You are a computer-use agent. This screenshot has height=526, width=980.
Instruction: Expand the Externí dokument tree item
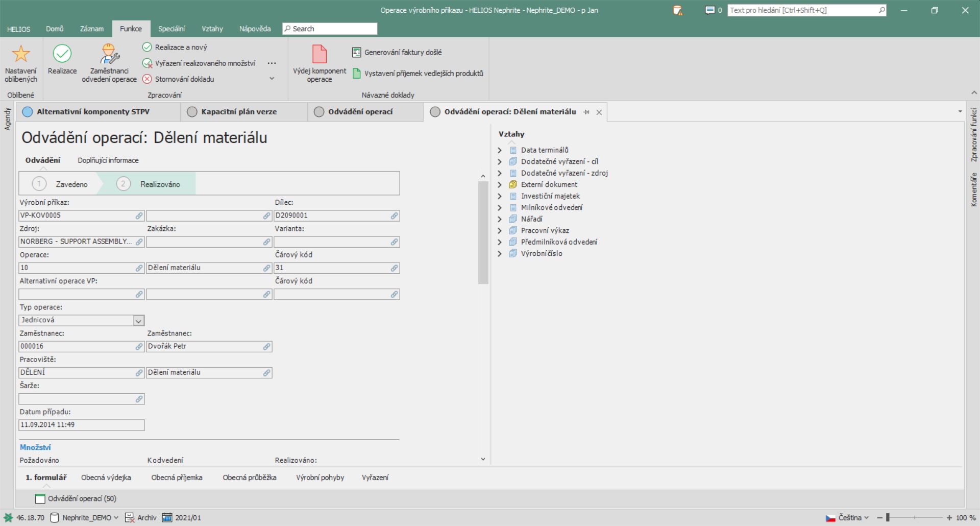(500, 184)
